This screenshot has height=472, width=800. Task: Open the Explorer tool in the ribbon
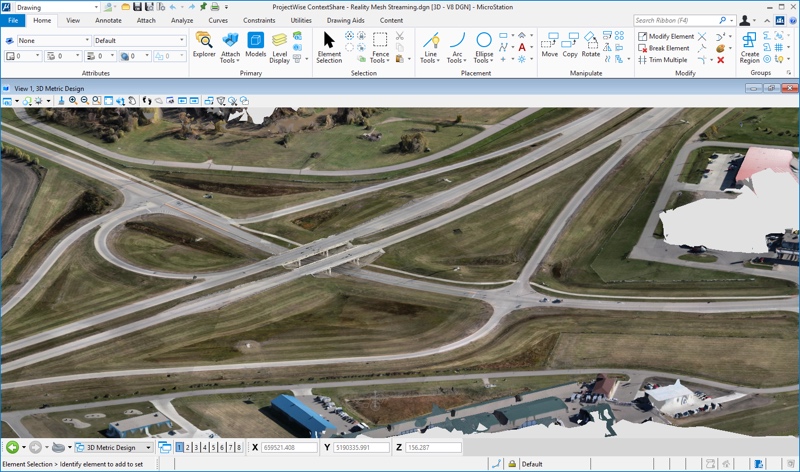click(x=204, y=45)
